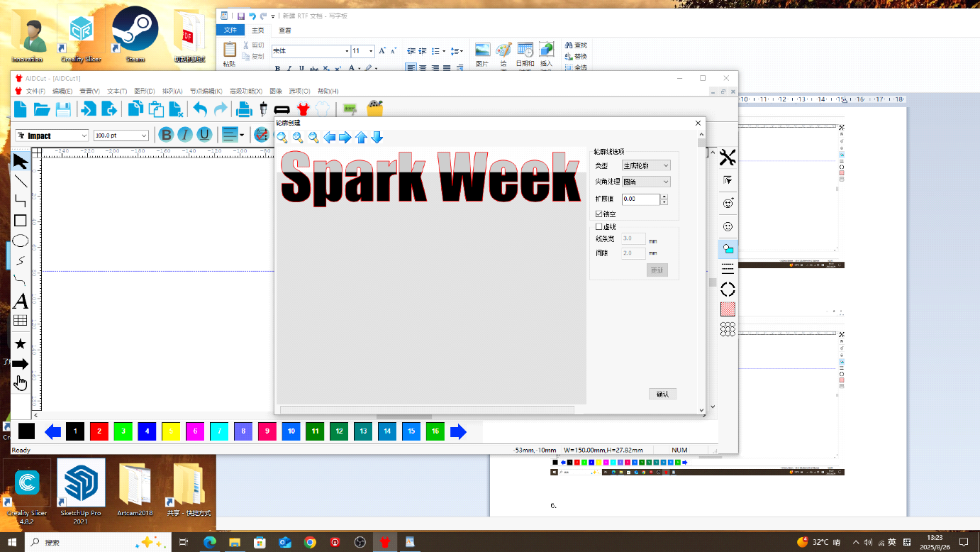Screen dimensions: 980x552
Task: Click WordPad 替换 replace button
Action: 576,56
